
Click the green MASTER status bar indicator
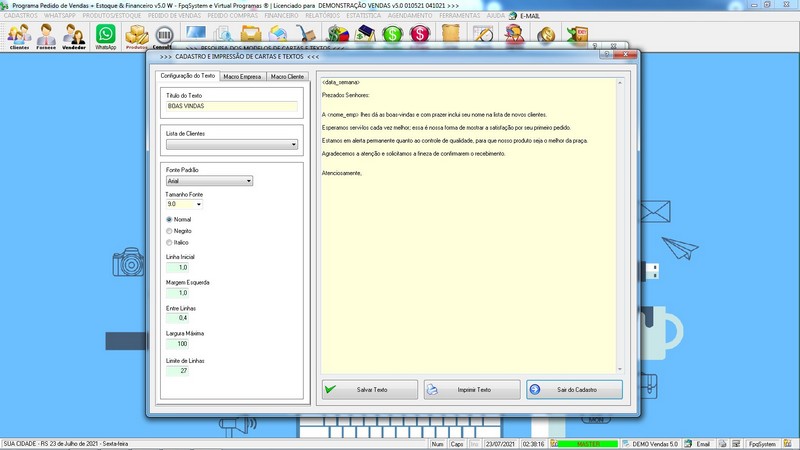point(588,444)
